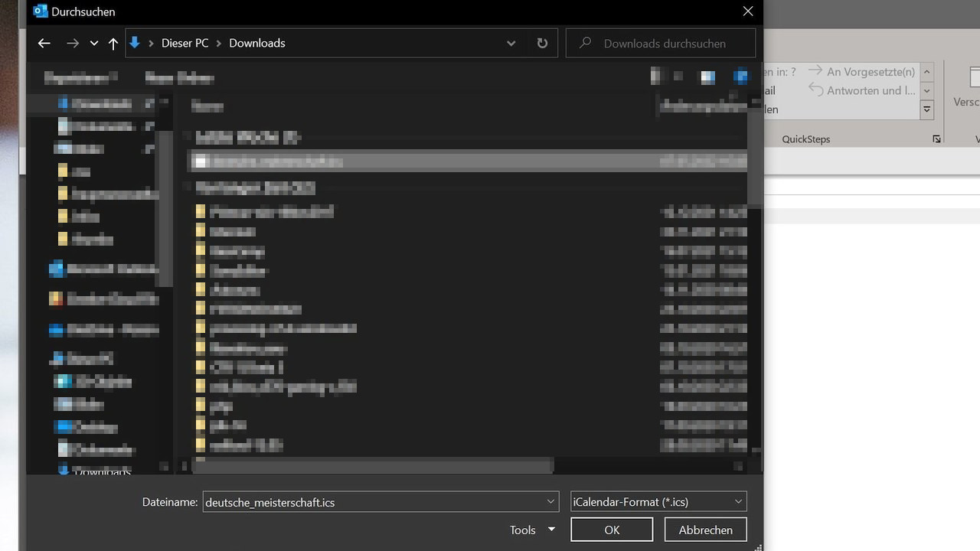Click the forward navigation arrow
980x551 pixels.
tap(73, 44)
